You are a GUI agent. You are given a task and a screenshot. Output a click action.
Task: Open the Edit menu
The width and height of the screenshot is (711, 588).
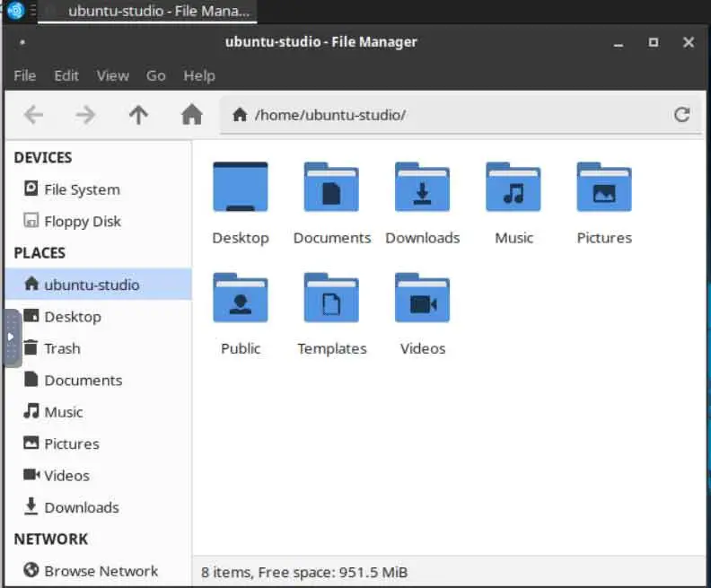tap(66, 75)
